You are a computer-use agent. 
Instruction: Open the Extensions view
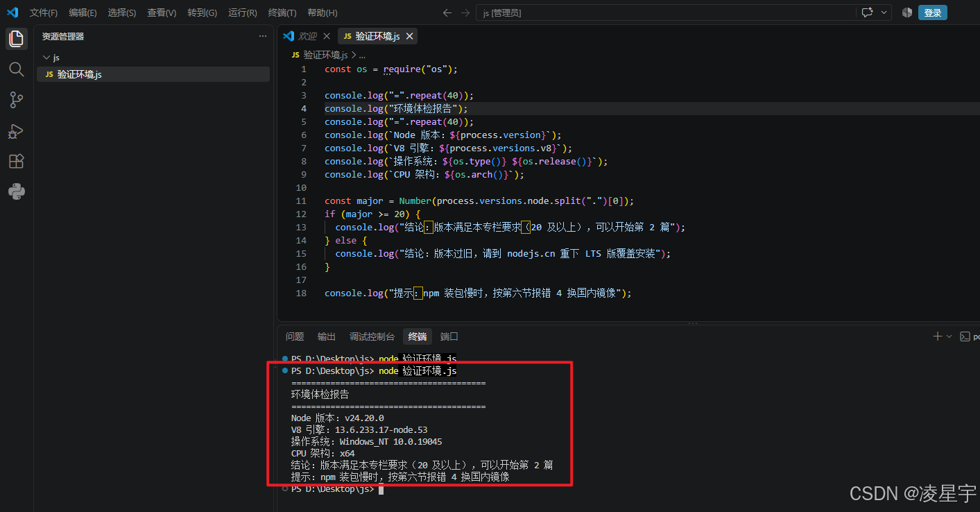pos(17,161)
